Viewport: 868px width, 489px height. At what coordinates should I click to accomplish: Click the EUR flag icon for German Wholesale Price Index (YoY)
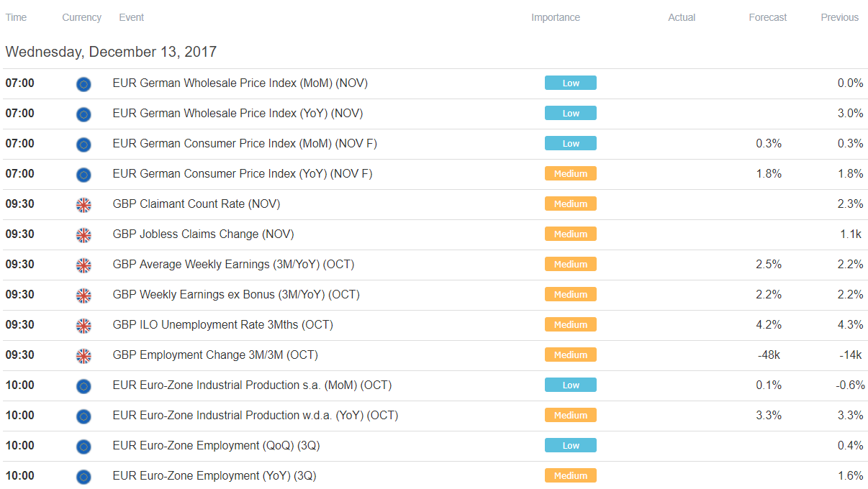click(x=83, y=114)
